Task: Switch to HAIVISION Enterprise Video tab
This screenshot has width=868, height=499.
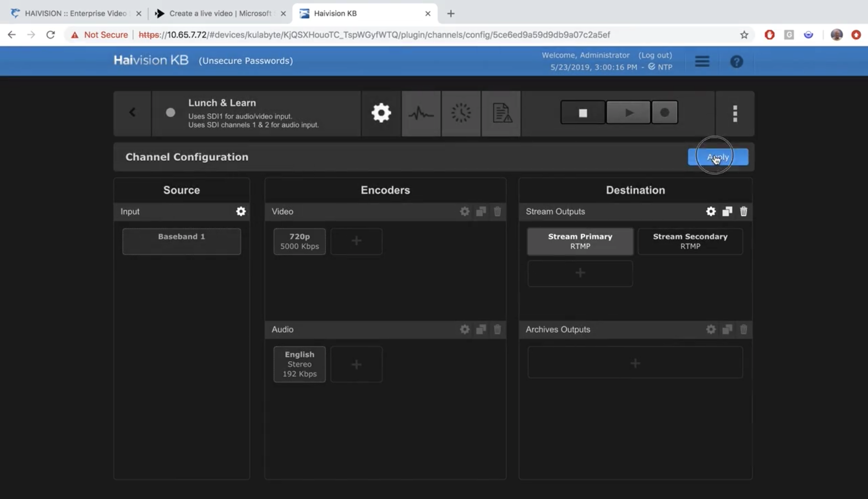Action: tap(76, 13)
